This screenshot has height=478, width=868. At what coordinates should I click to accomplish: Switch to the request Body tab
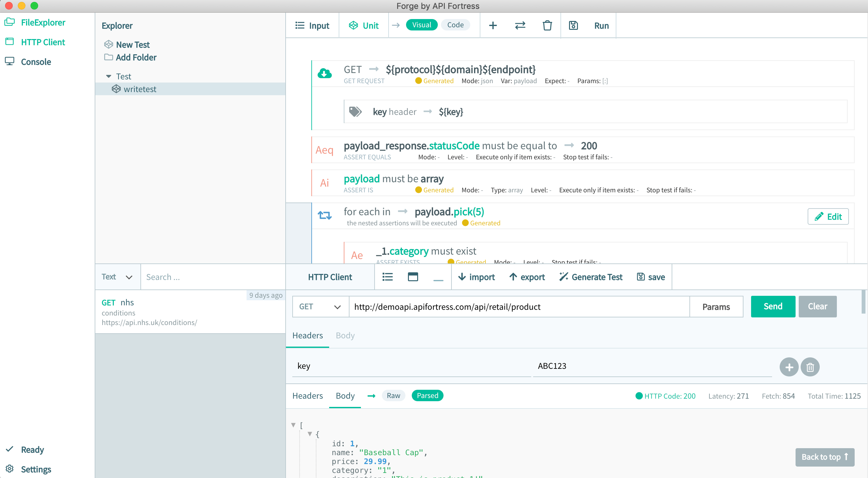tap(345, 335)
